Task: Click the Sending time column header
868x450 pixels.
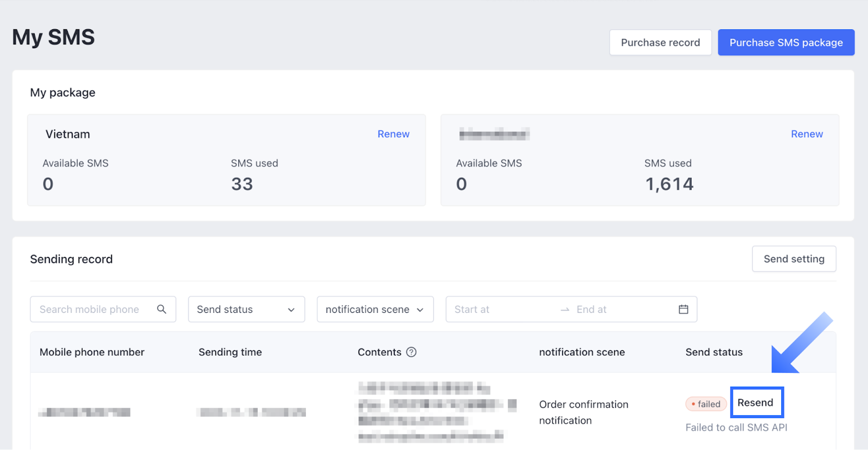Action: click(x=230, y=352)
